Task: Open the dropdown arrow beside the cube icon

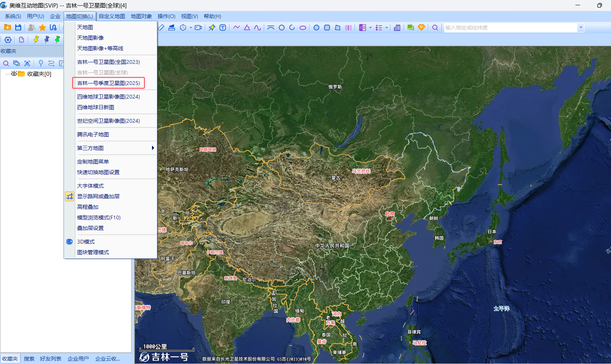Action: tap(191, 28)
